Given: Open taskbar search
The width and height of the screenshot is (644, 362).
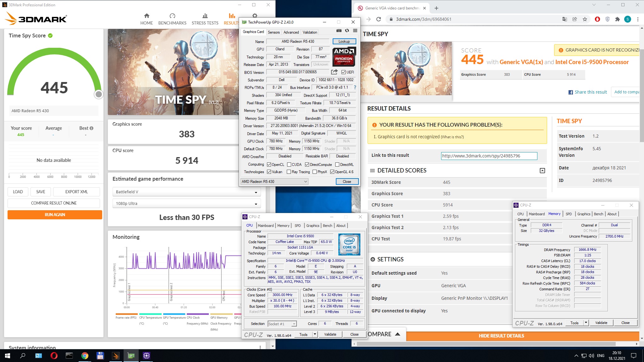Looking at the screenshot, I should 23,356.
